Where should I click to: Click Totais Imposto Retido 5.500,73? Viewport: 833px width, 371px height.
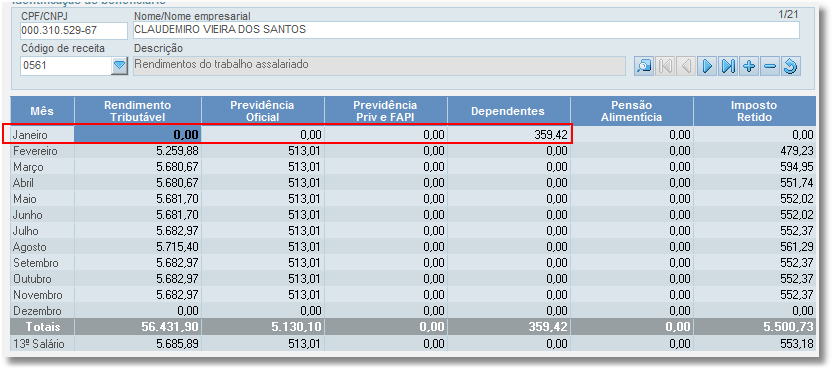[754, 327]
